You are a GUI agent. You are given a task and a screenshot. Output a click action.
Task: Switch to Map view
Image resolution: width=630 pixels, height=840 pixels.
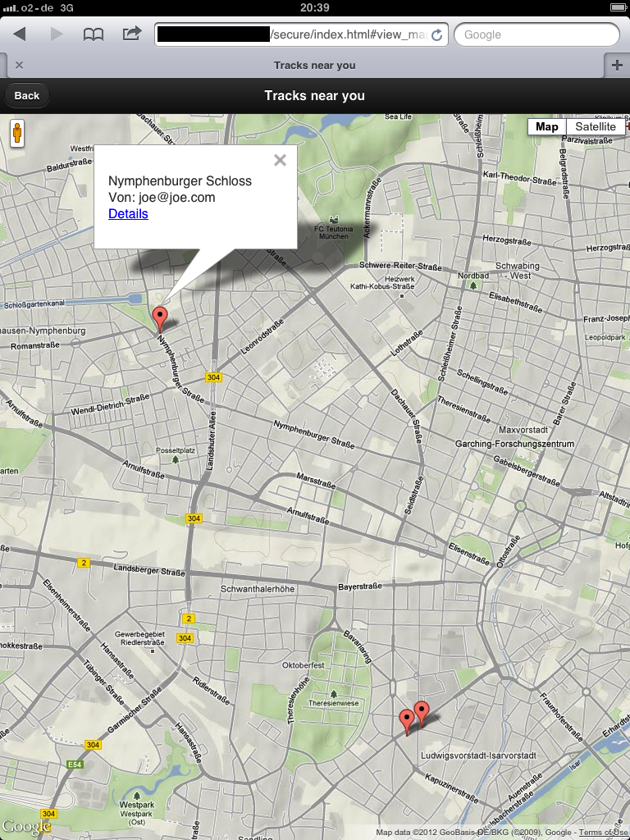point(546,126)
